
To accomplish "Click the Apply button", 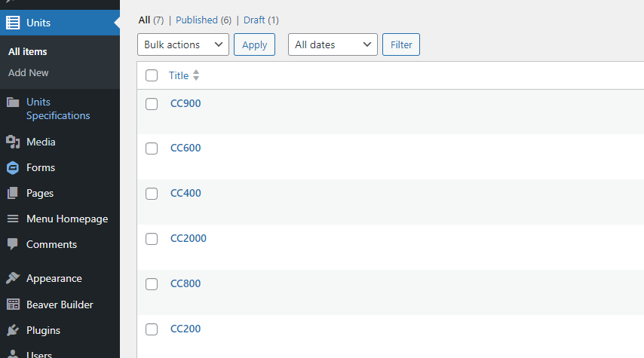I will pyautogui.click(x=255, y=44).
